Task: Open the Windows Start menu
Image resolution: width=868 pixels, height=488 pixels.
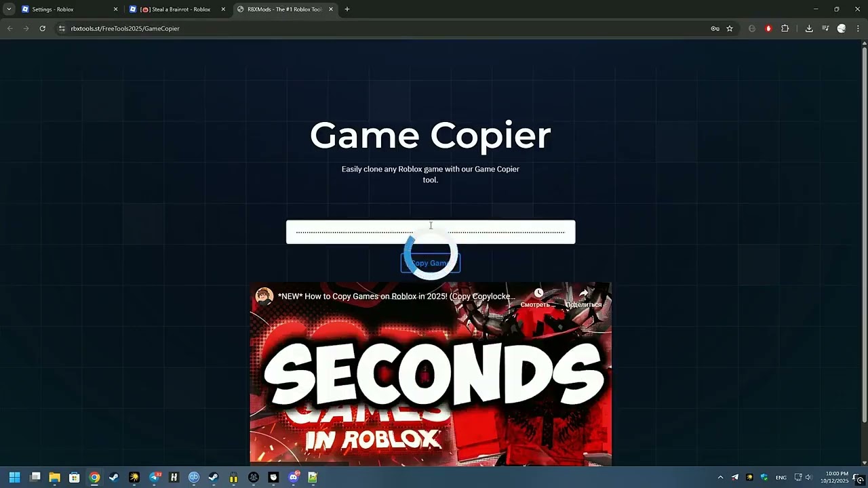Action: (x=14, y=477)
